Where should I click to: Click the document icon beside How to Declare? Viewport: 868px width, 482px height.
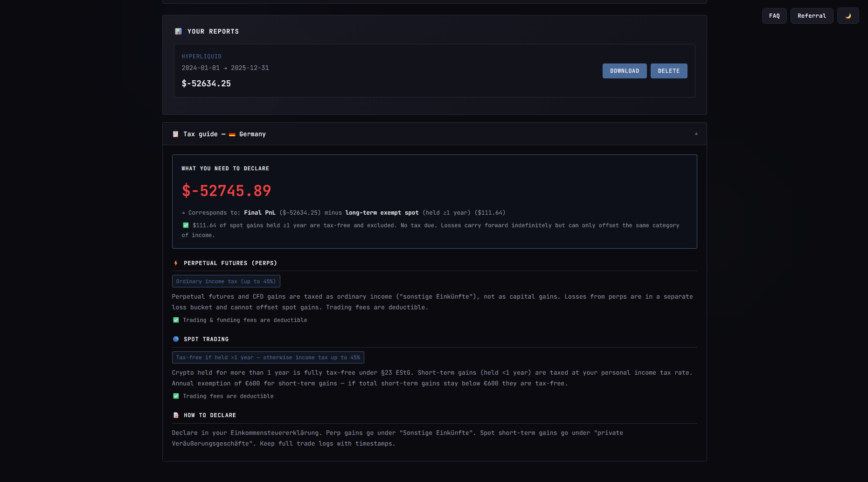coord(176,415)
